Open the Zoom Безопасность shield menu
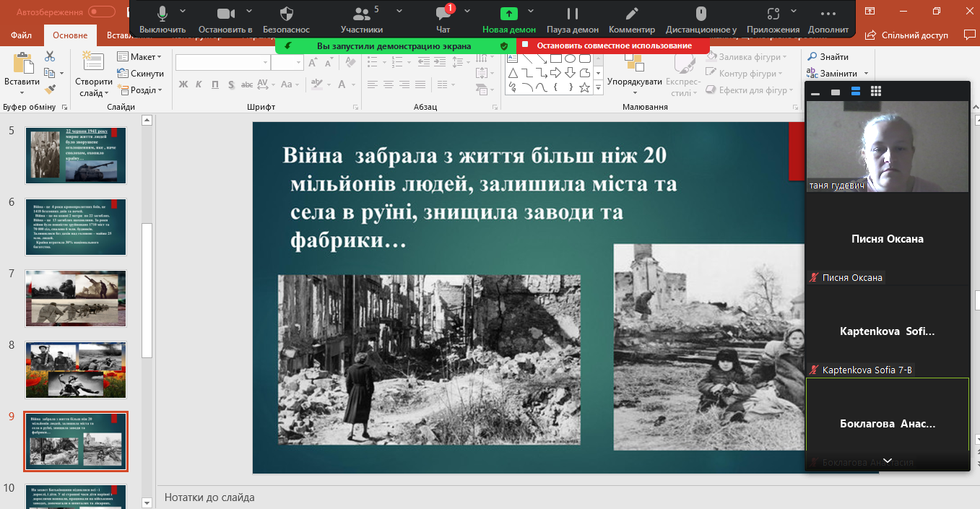Viewport: 980px width, 509px height. tap(286, 20)
